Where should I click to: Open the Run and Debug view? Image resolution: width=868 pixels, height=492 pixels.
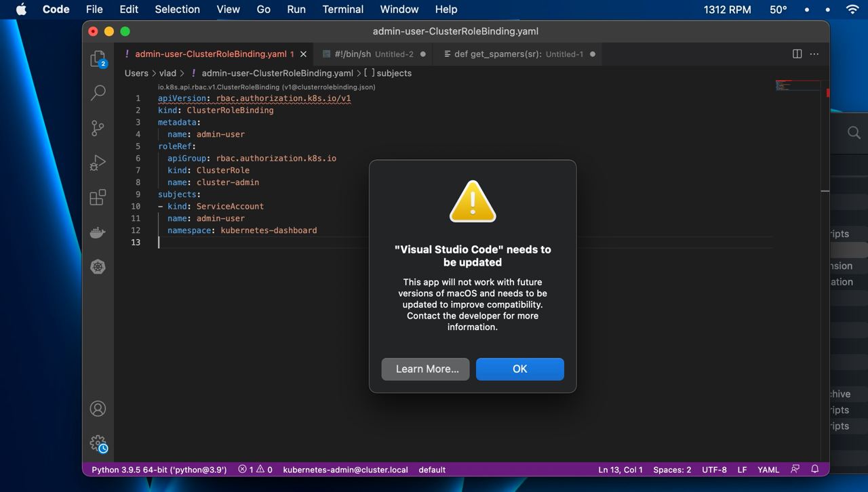click(x=98, y=163)
